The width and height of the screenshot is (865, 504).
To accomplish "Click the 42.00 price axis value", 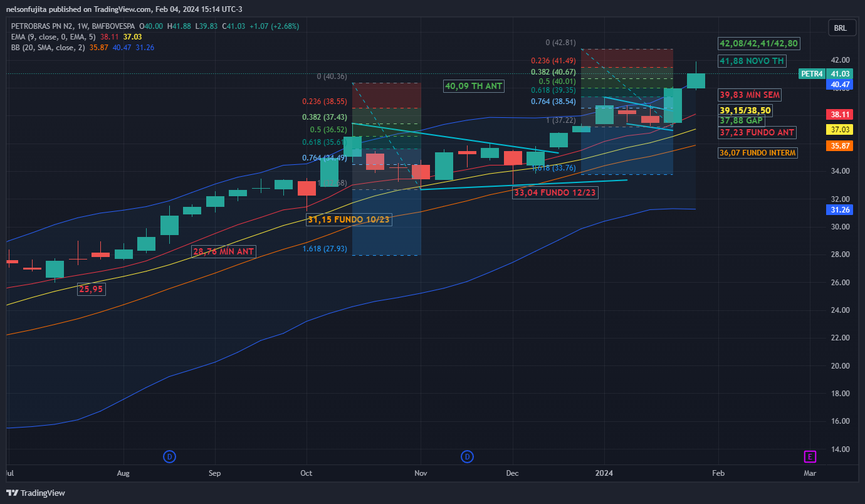I will point(840,60).
